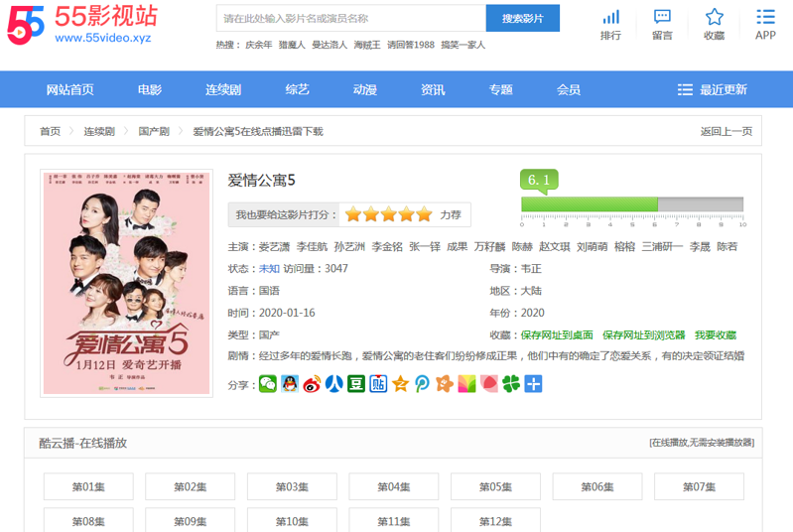Play episode 第03集
Image resolution: width=793 pixels, height=532 pixels.
coord(292,486)
